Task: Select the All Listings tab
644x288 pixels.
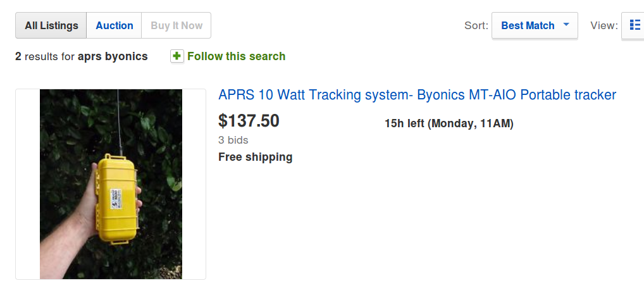Action: coord(51,26)
